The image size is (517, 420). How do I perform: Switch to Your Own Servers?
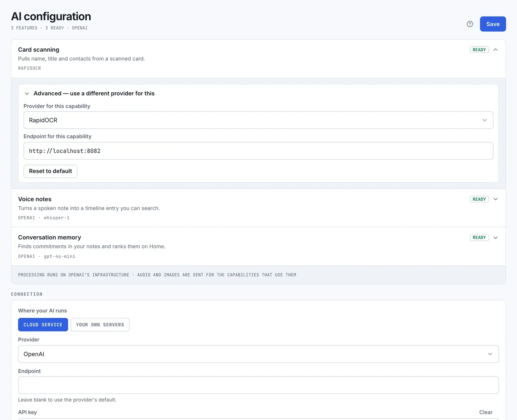coord(100,325)
